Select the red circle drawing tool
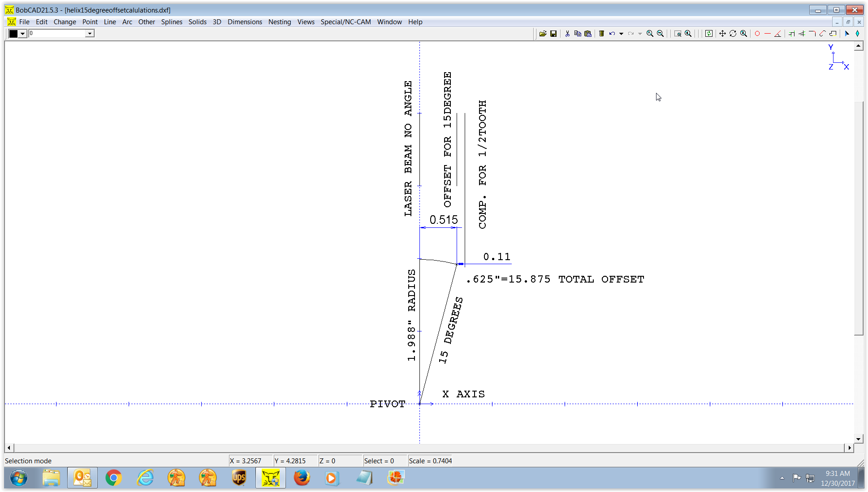The height and width of the screenshot is (492, 868). pos(757,34)
